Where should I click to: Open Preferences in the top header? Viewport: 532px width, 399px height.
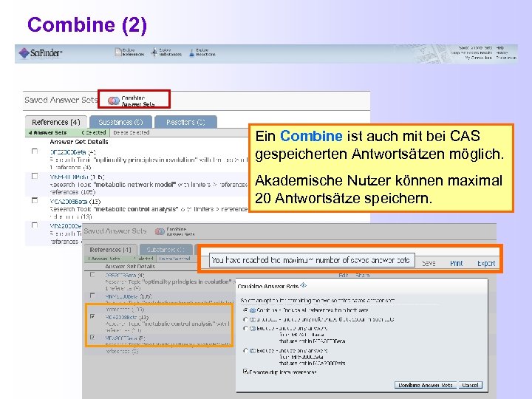506,58
